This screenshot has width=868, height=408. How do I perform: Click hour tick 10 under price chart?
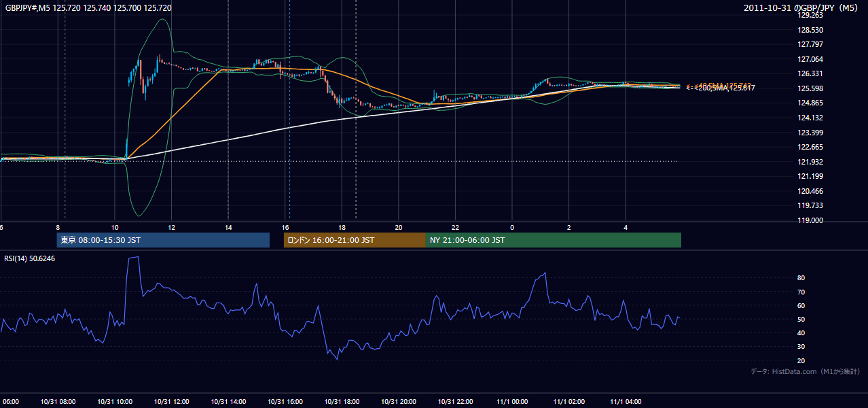[115, 227]
